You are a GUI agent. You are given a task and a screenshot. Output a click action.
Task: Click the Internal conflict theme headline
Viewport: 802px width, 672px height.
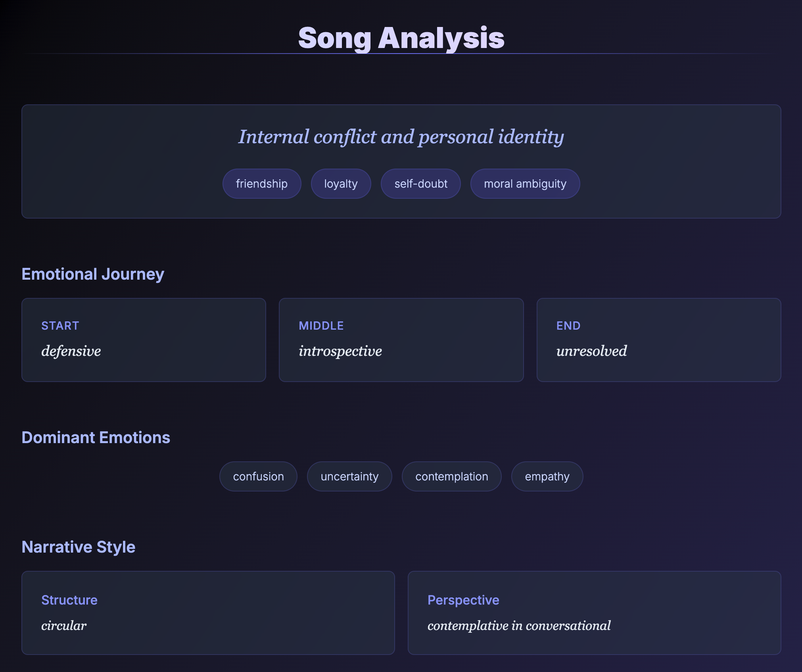pos(401,137)
